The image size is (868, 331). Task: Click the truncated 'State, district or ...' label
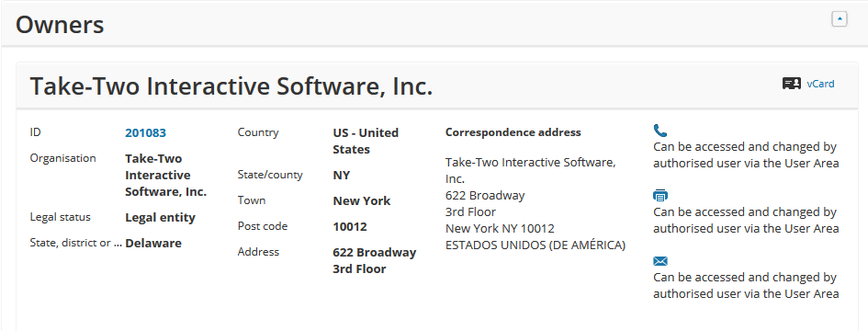[x=76, y=243]
